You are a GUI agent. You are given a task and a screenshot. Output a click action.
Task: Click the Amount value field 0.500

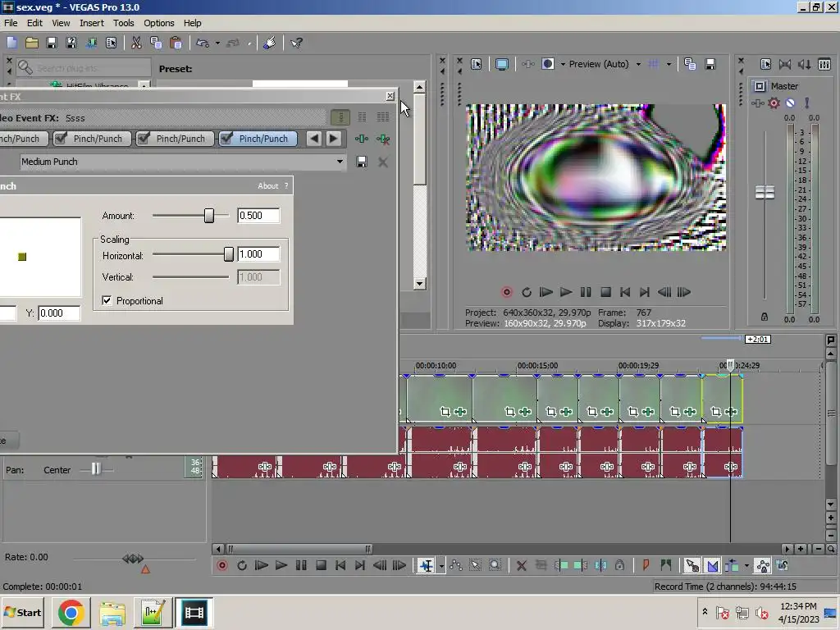[x=258, y=216]
